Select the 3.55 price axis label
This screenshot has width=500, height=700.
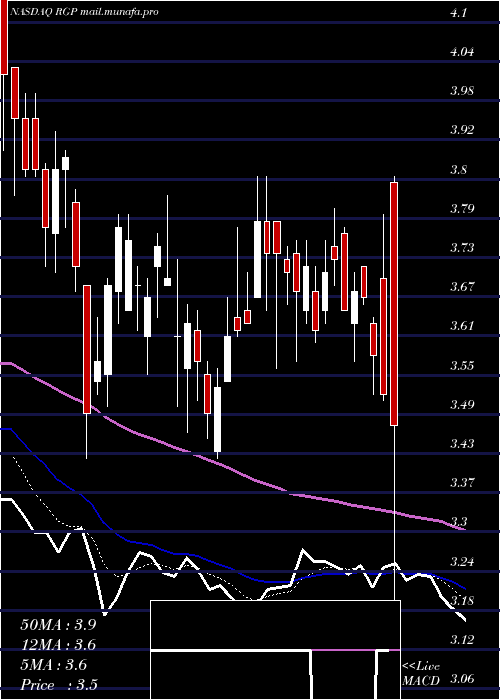[462, 366]
